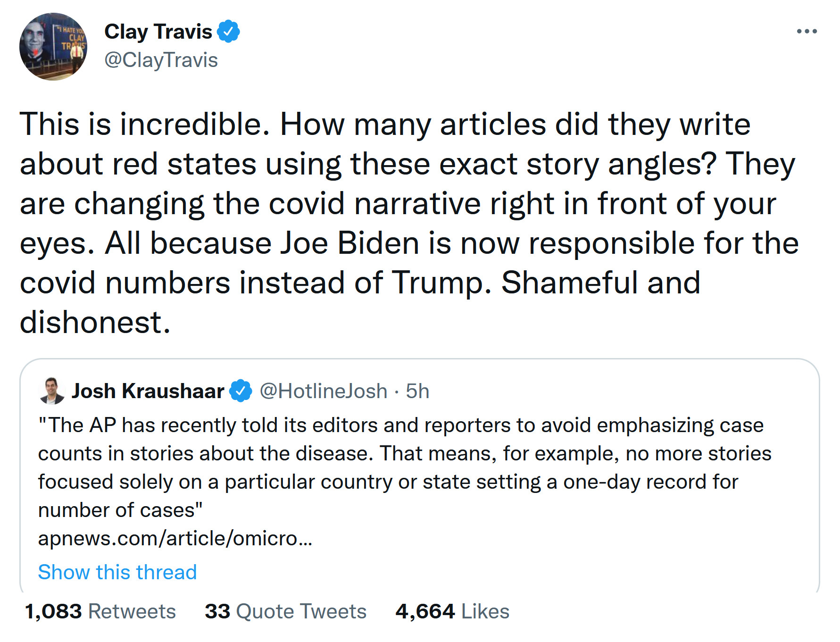This screenshot has height=642, width=840.
Task: Click the Clay Travis display name
Action: pos(158,32)
